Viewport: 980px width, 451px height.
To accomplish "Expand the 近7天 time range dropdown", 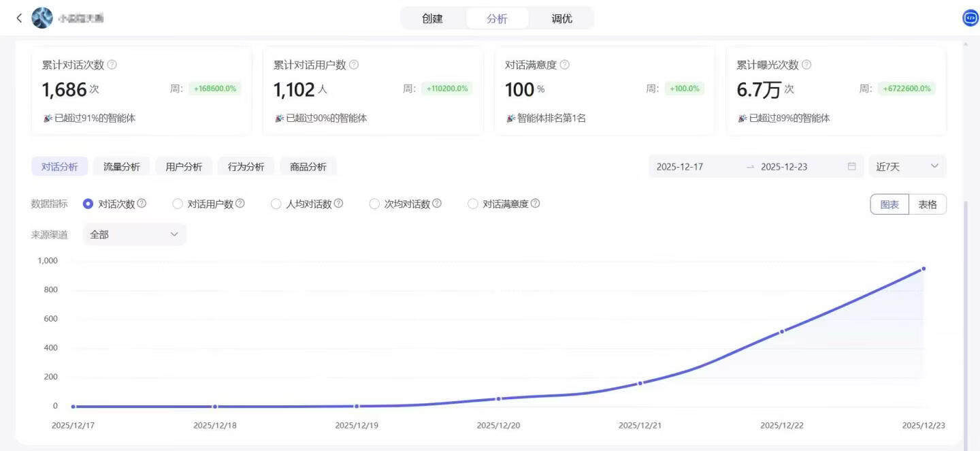I will (x=907, y=166).
